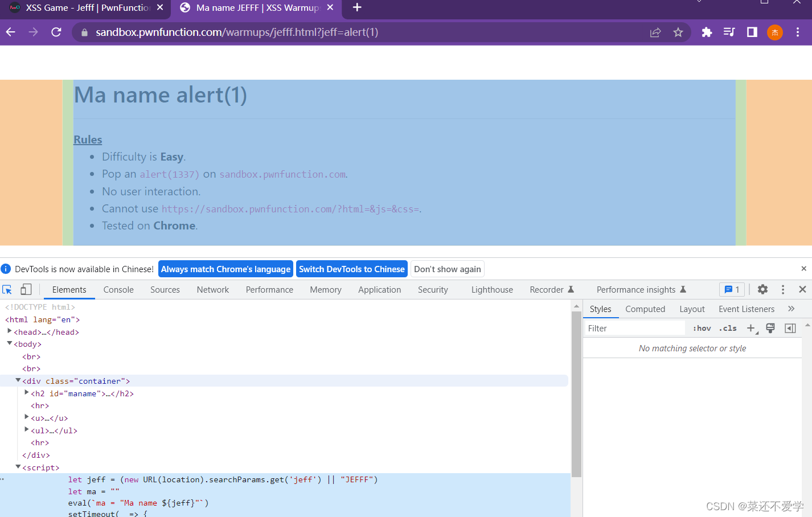Viewport: 812px width, 517px height.
Task: Show more Styles pane tabs
Action: (x=791, y=309)
